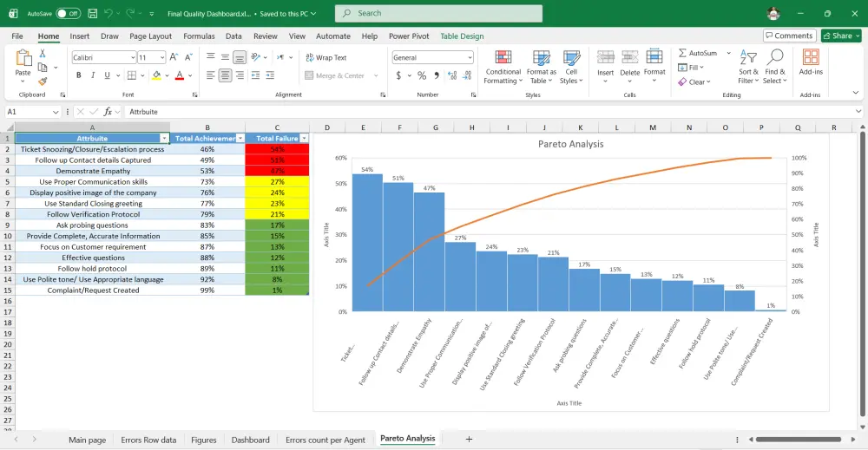Click Increase Indent icon
The width and height of the screenshot is (868, 450).
tap(270, 75)
